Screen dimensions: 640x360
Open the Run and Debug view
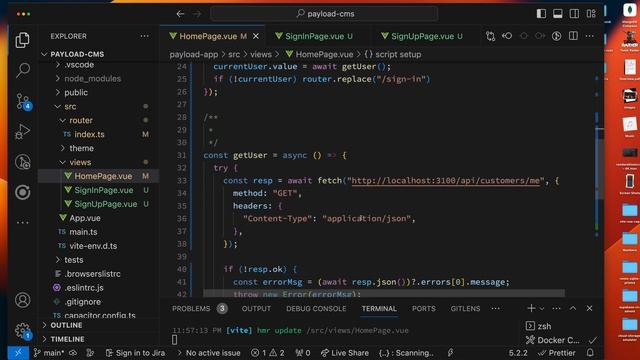tap(22, 131)
